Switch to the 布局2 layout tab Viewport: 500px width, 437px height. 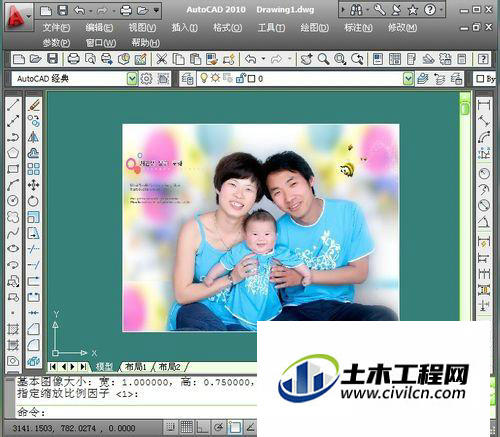(x=170, y=367)
